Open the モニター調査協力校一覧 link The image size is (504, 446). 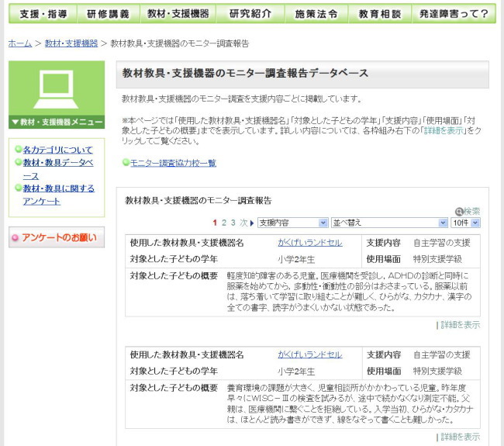[x=173, y=163]
